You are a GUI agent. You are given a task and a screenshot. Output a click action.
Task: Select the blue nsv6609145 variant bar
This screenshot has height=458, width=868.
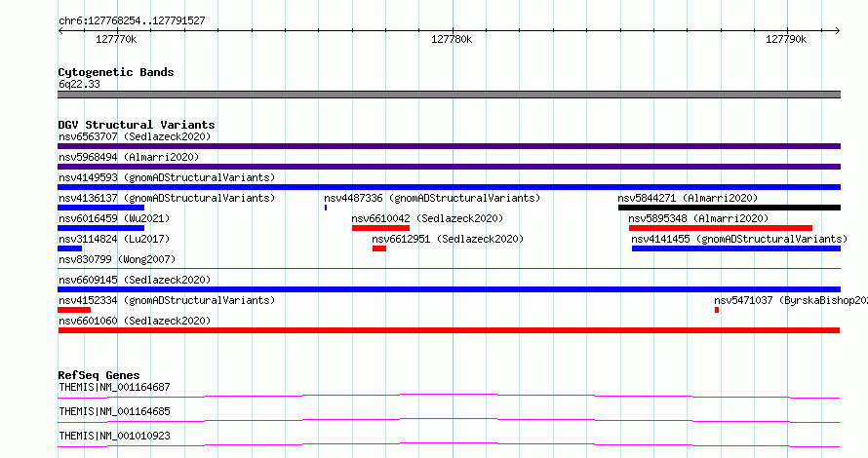point(449,289)
